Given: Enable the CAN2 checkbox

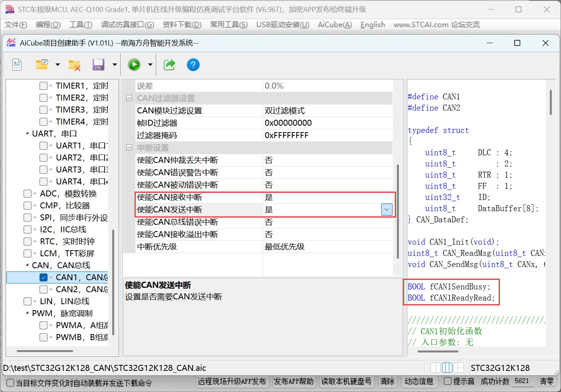Looking at the screenshot, I should point(44,289).
